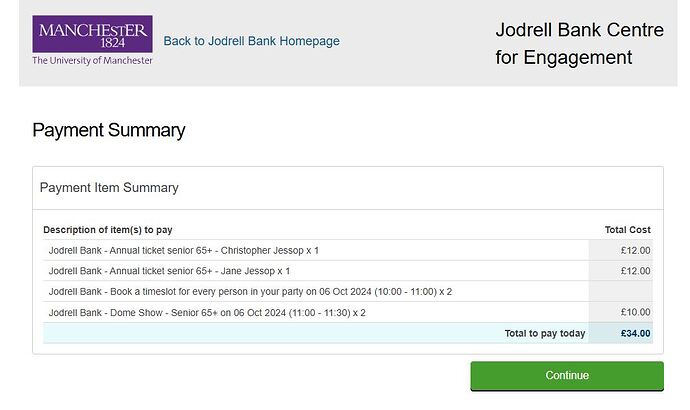Click the Dome Show Senior 65+ row
The width and height of the screenshot is (690, 410).
(x=206, y=313)
